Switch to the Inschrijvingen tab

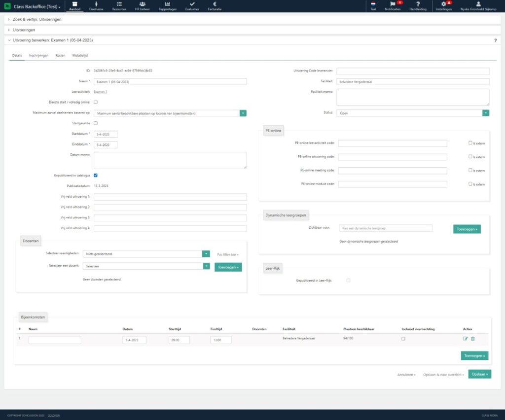point(38,56)
